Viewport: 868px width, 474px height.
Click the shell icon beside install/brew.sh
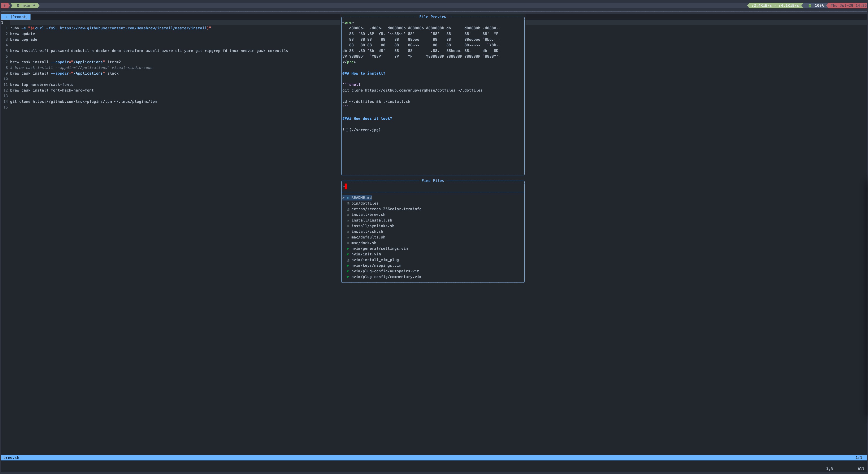pyautogui.click(x=348, y=215)
